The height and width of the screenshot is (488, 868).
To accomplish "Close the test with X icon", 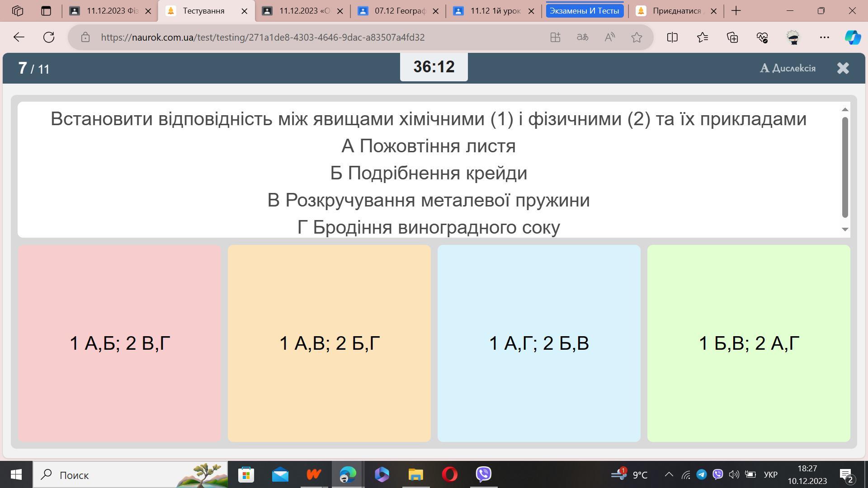I will click(x=843, y=68).
